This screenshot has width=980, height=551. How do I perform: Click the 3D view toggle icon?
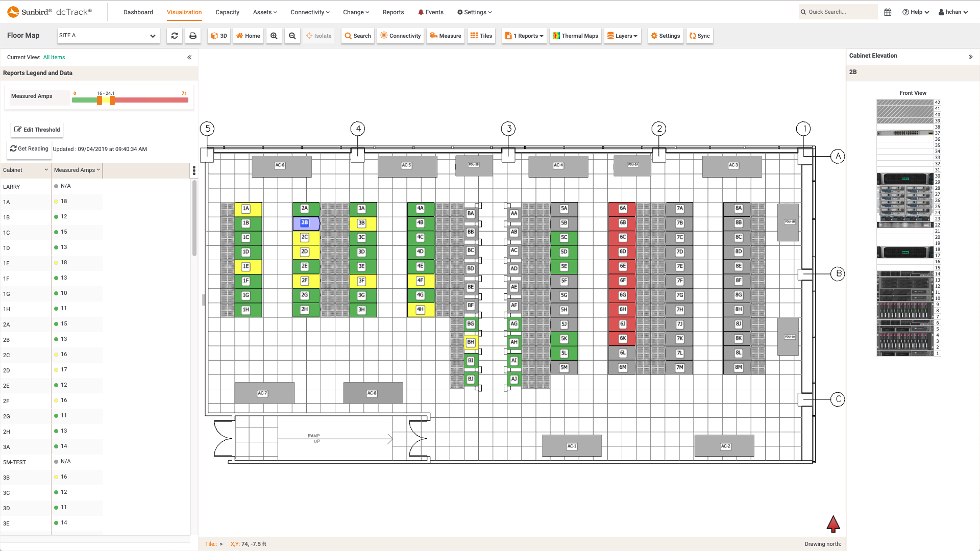(219, 36)
